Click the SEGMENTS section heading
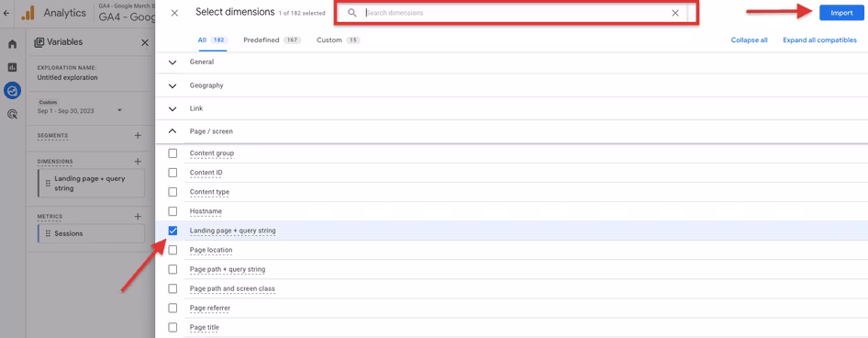Image resolution: width=868 pixels, height=338 pixels. (52, 135)
